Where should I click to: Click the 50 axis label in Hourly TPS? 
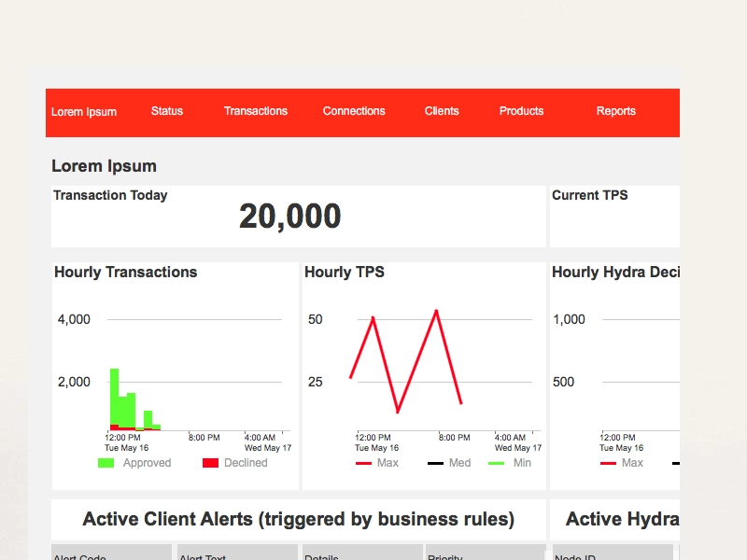point(315,319)
